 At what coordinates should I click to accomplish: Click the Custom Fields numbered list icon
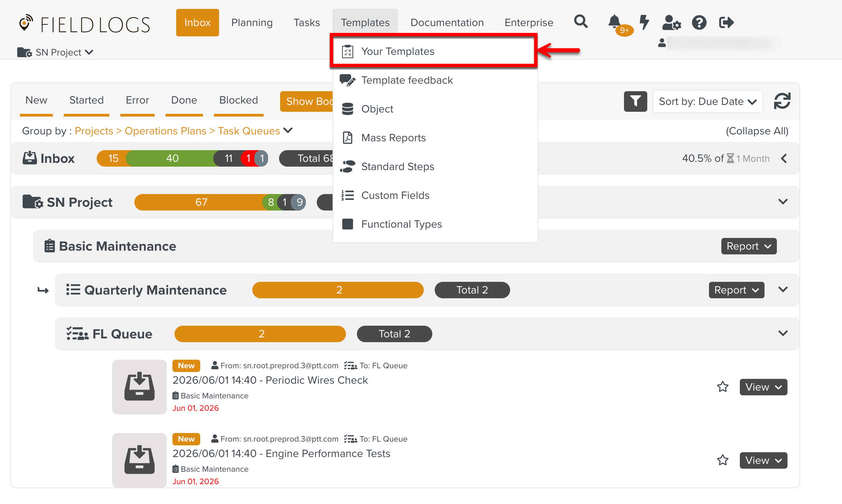pos(348,195)
